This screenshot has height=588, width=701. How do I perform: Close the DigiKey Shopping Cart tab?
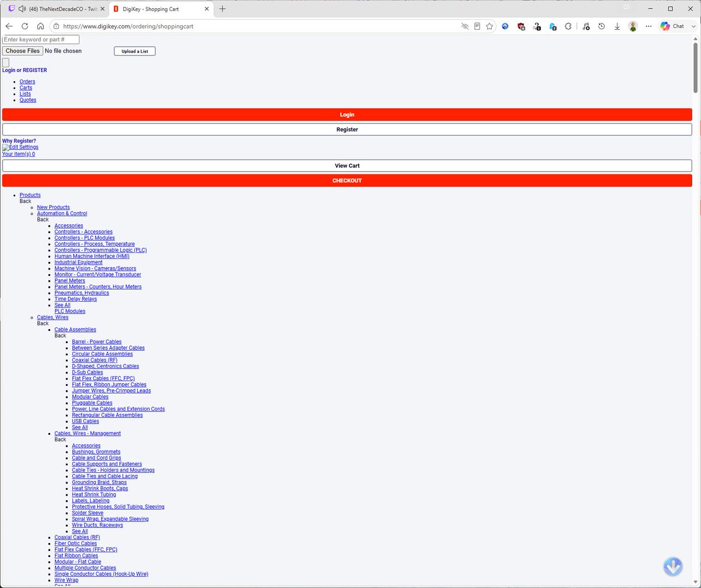[207, 9]
